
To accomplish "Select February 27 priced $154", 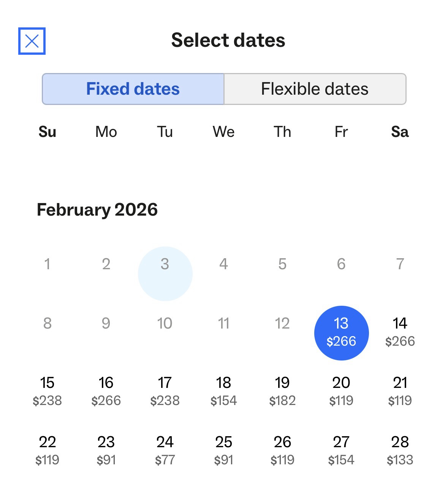I will pos(341,451).
